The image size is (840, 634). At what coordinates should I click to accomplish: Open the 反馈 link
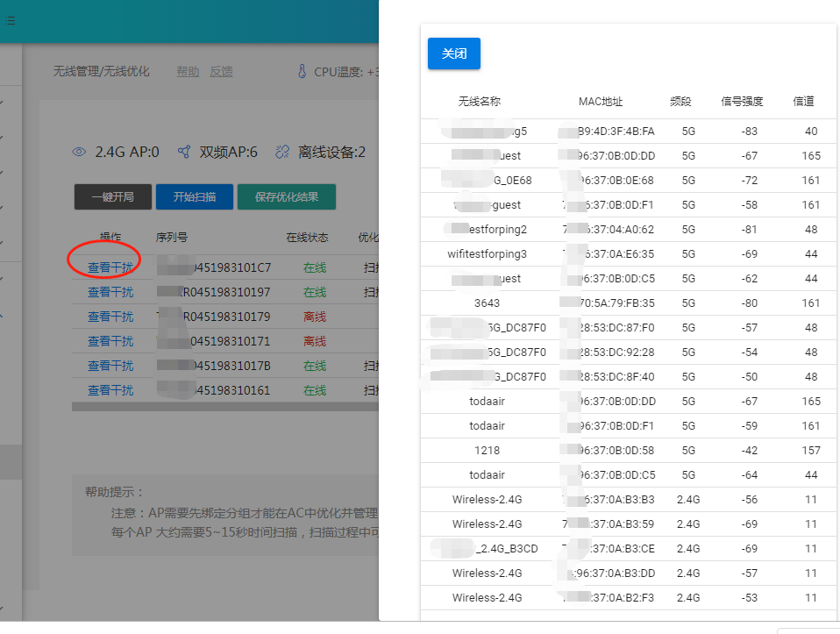[x=221, y=72]
